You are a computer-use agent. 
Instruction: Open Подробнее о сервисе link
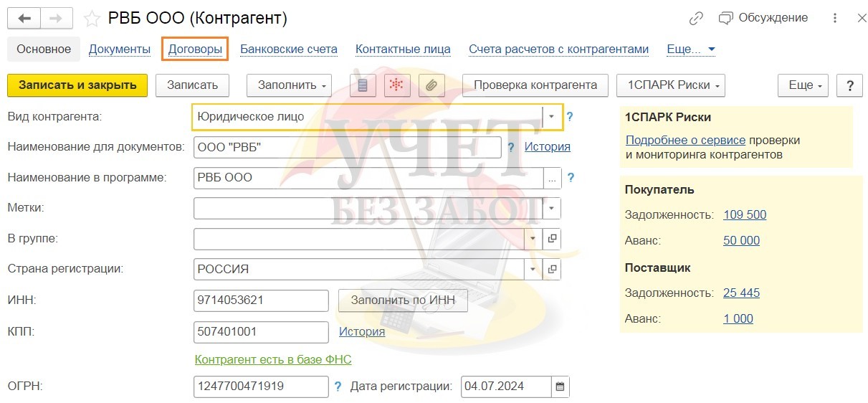coord(685,141)
